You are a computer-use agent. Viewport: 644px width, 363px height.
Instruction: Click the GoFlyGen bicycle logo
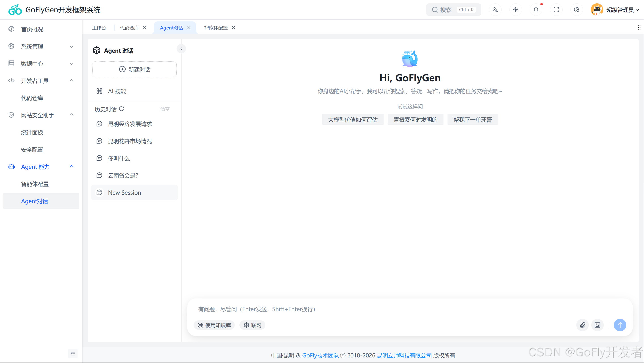point(15,10)
